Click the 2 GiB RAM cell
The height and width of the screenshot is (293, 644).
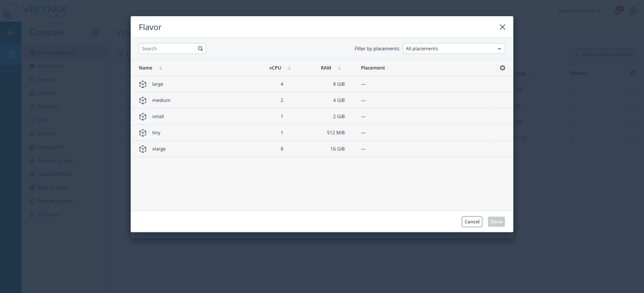[x=339, y=116]
